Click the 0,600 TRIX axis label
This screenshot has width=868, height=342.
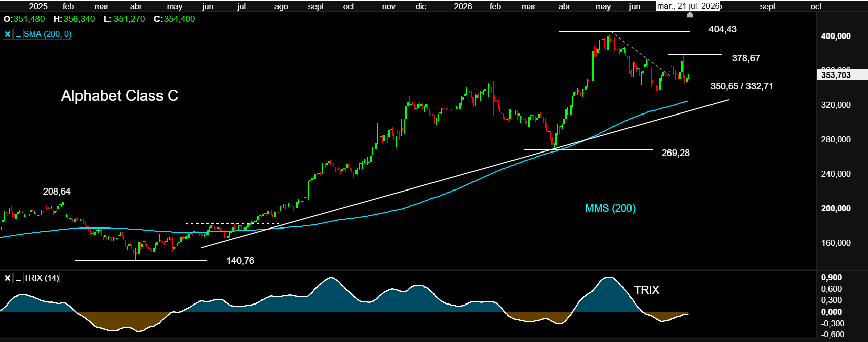(832, 289)
